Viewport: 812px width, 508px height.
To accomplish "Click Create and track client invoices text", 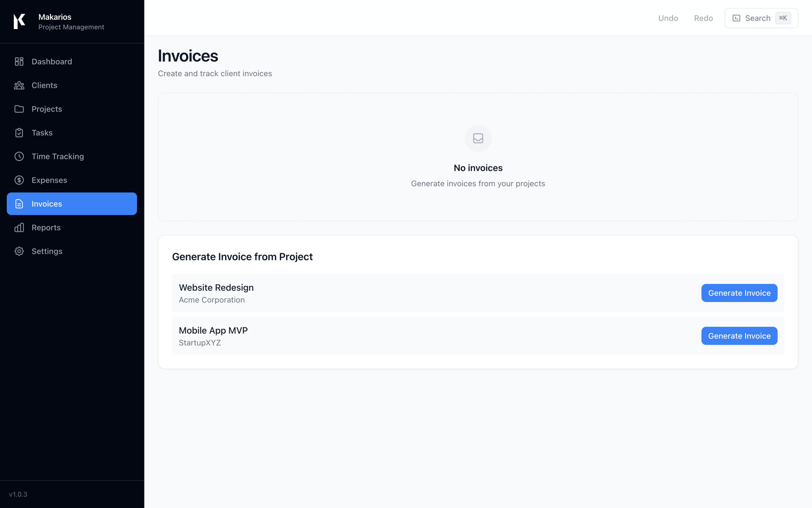I will pyautogui.click(x=215, y=74).
